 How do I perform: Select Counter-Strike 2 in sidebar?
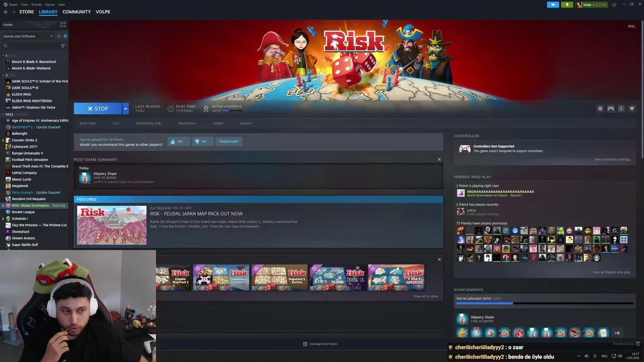coord(24,140)
